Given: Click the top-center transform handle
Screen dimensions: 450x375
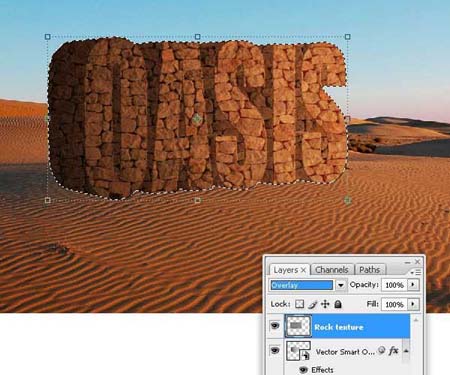Looking at the screenshot, I should click(197, 36).
